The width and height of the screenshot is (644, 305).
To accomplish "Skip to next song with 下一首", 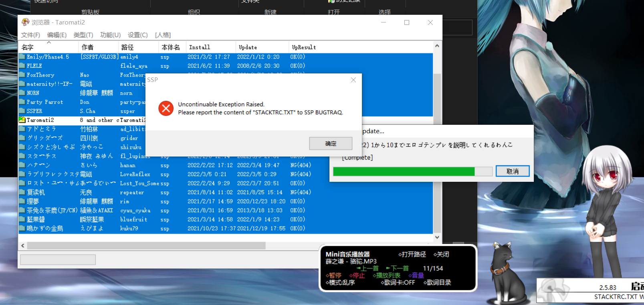I will coord(397,268).
